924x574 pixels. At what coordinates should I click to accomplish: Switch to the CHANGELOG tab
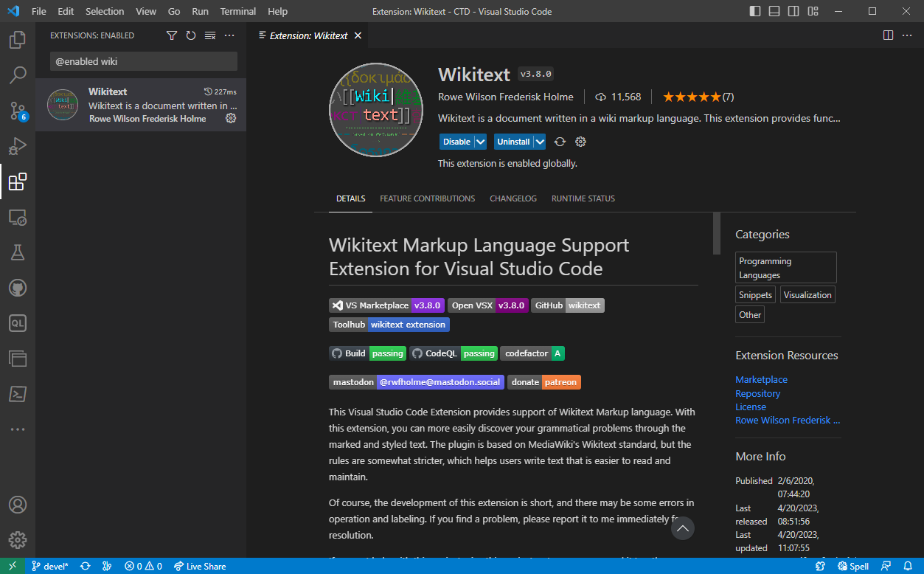[513, 198]
